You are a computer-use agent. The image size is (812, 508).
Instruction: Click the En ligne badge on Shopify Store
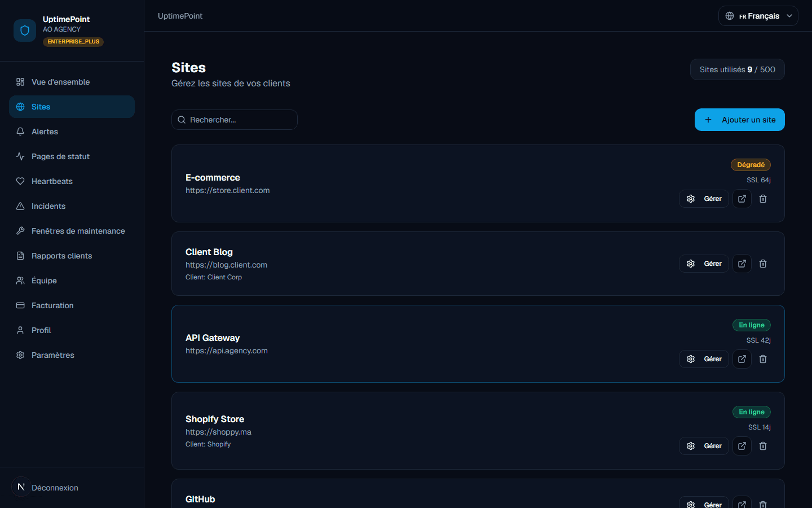tap(752, 412)
